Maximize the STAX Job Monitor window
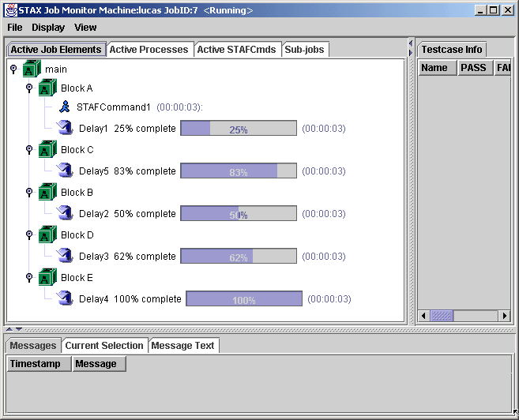 point(494,10)
